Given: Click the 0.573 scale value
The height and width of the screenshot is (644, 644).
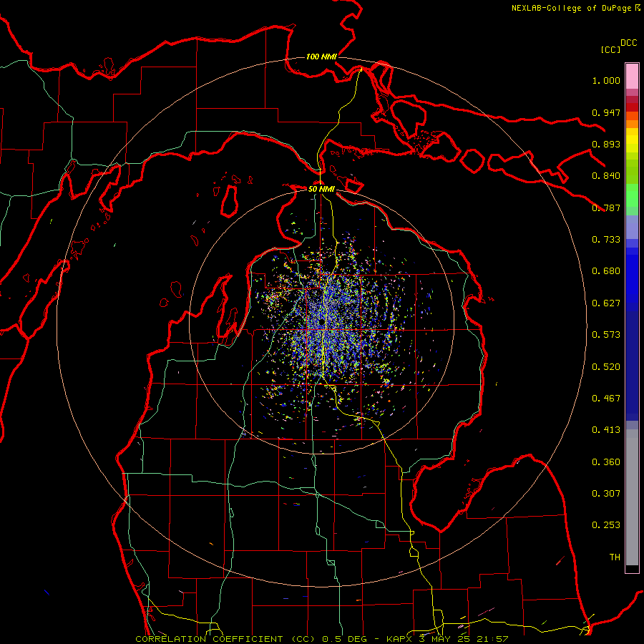Looking at the screenshot, I should point(606,335).
